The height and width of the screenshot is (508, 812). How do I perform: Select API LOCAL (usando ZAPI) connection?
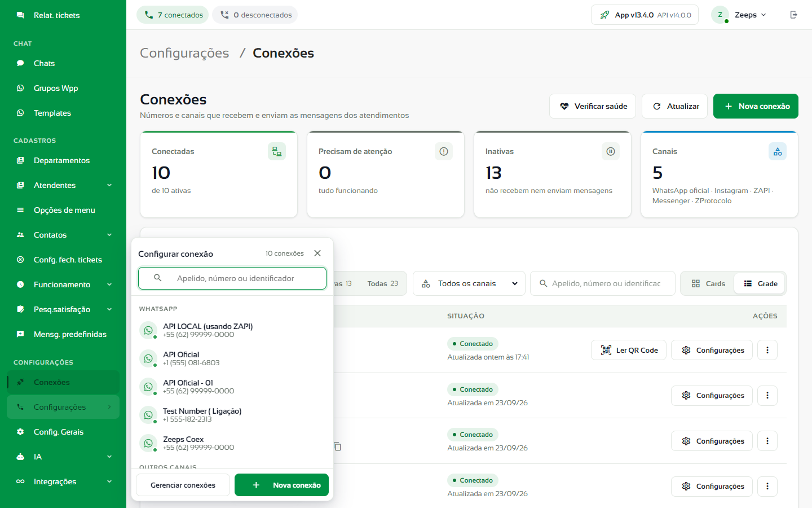232,330
